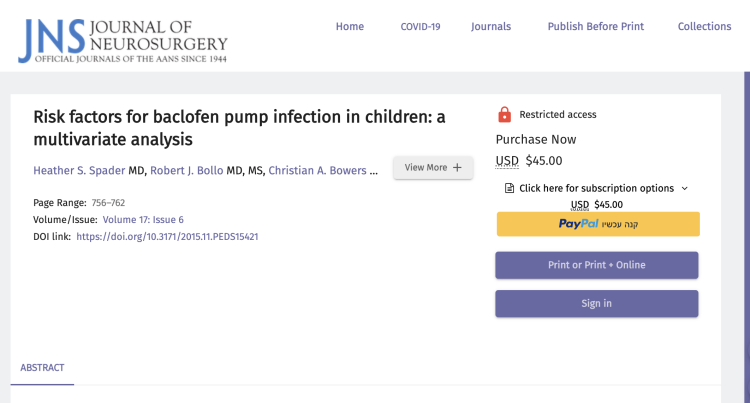This screenshot has width=750, height=403.
Task: Switch to the Abstract tab
Action: pyautogui.click(x=42, y=368)
